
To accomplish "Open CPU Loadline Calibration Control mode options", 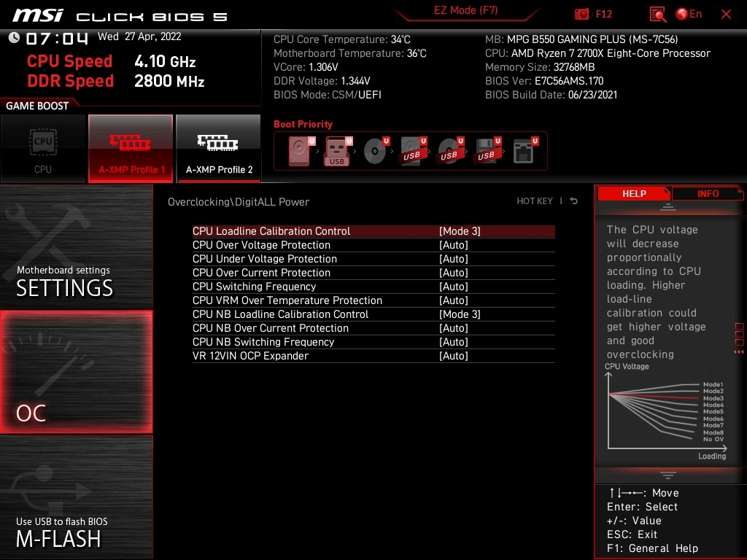I will point(460,231).
